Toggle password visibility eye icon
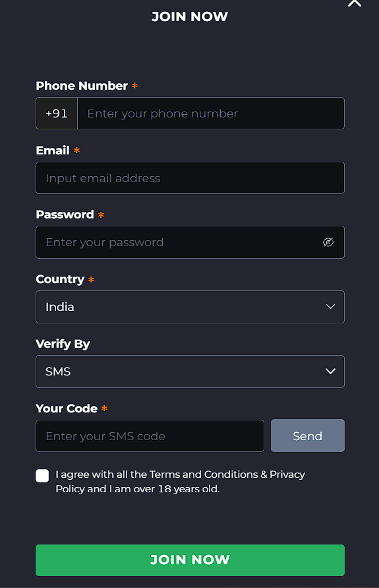 point(328,242)
